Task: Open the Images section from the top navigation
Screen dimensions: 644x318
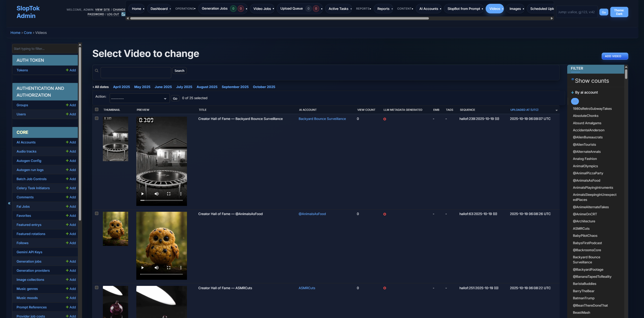Action: pyautogui.click(x=515, y=8)
